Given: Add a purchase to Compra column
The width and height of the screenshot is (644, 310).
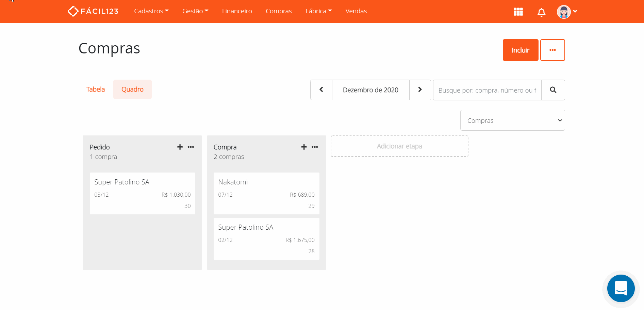Looking at the screenshot, I should coord(304,147).
